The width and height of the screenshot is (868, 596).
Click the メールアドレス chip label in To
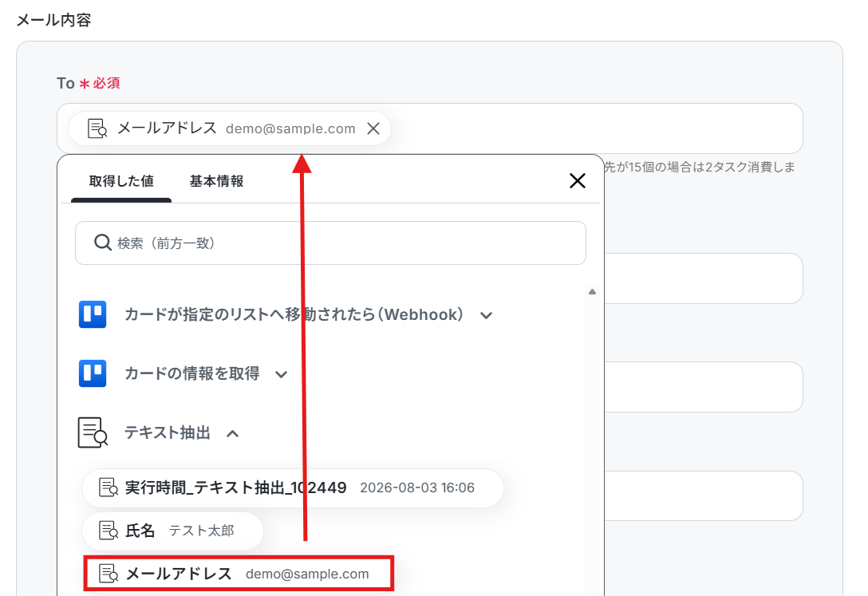(168, 128)
